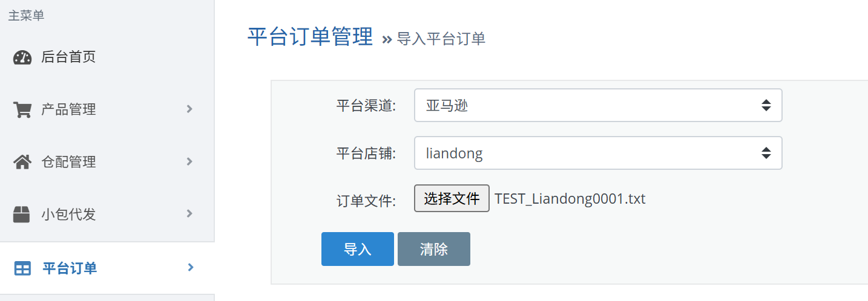Click the double-arrow breadcrumb separator icon
Viewport: 868px width, 301px height.
(387, 40)
